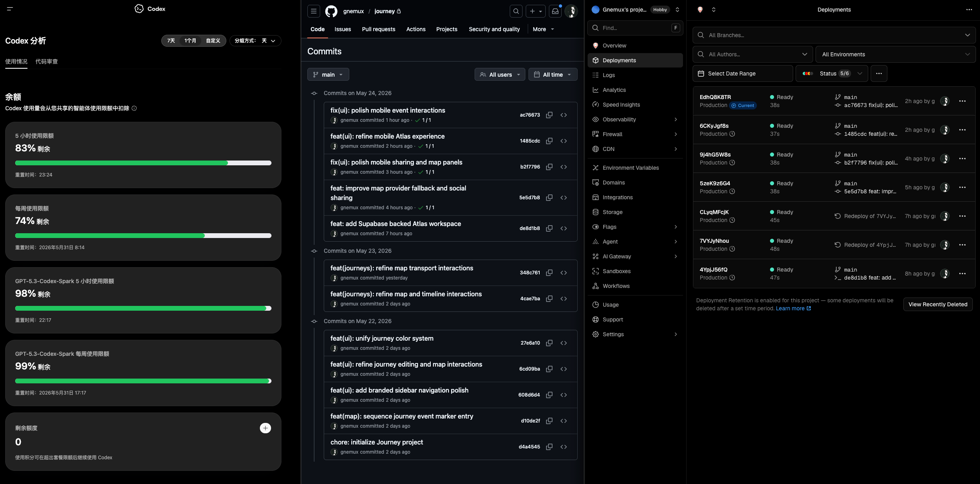This screenshot has height=484, width=980.
Task: Open GitHub navigation hamburger menu
Action: tap(314, 11)
